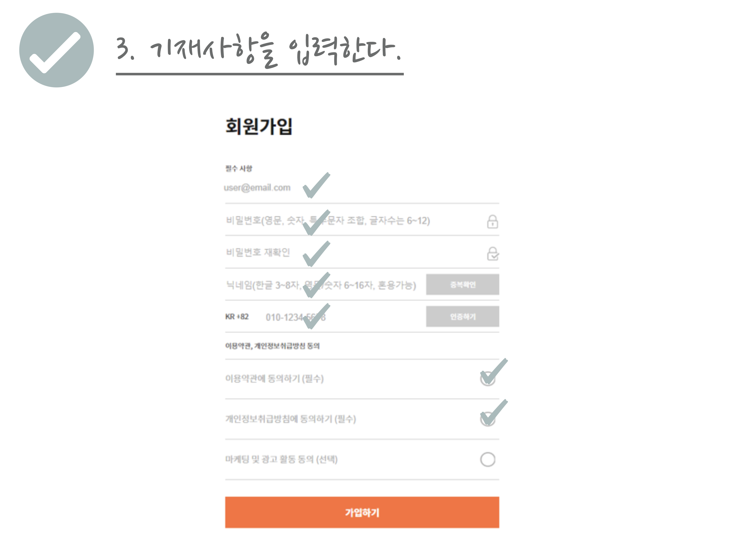Check 개인정보취급방침에 동의하기 (필수) circle
The image size is (756, 537).
pyautogui.click(x=488, y=419)
